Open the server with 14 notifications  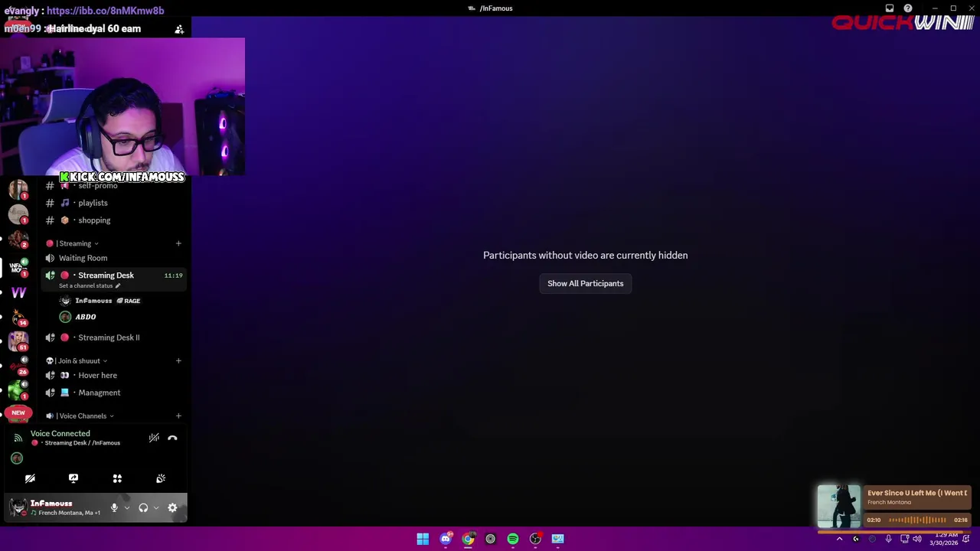pos(18,316)
